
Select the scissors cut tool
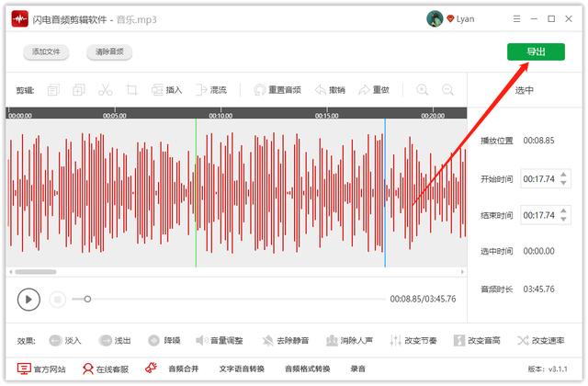pos(105,90)
